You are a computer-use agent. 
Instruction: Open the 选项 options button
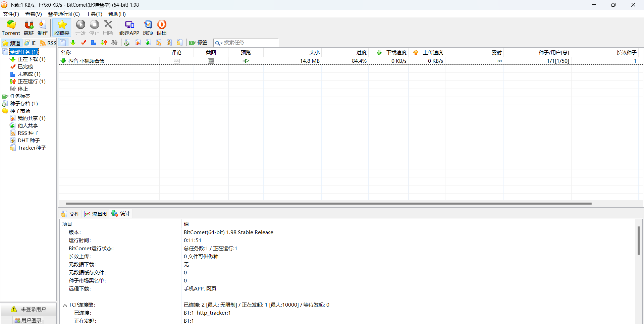148,28
